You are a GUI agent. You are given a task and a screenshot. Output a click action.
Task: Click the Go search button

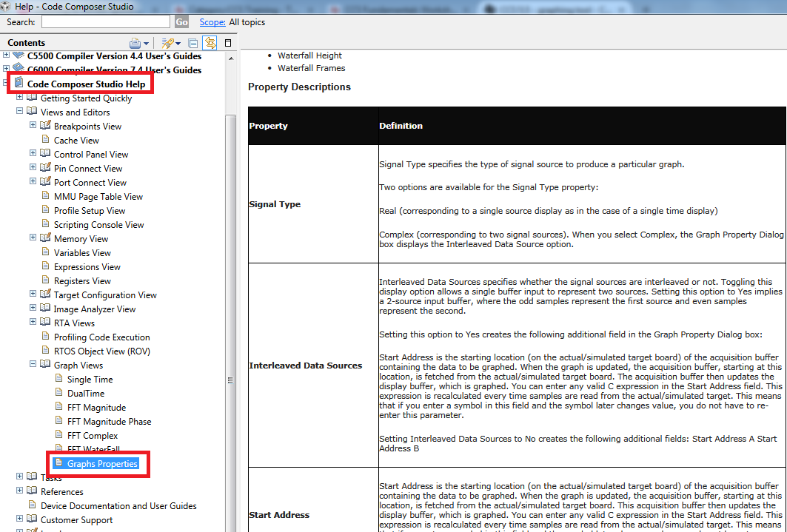coord(181,21)
